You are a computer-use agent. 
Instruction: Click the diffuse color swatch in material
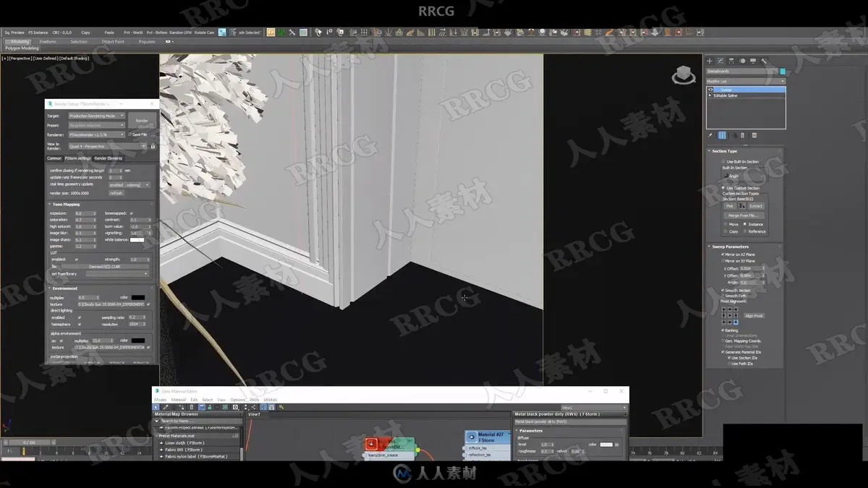pos(606,445)
